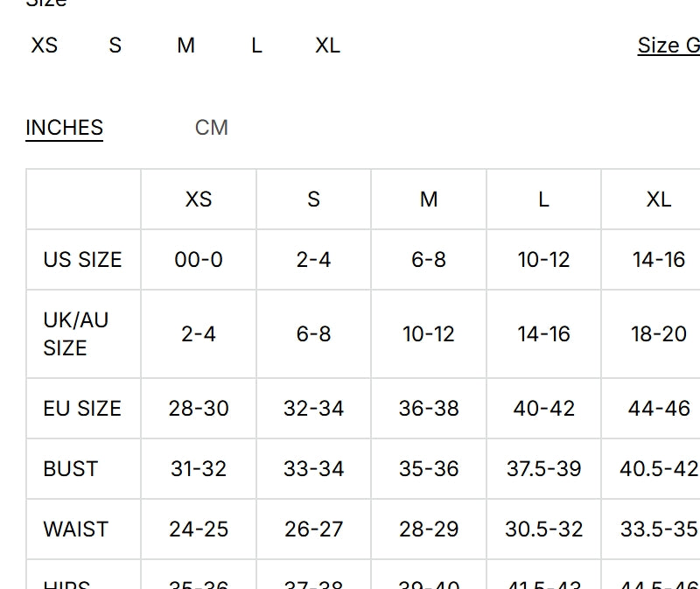This screenshot has width=700, height=589.
Task: Select the XS size option button
Action: coord(44,46)
